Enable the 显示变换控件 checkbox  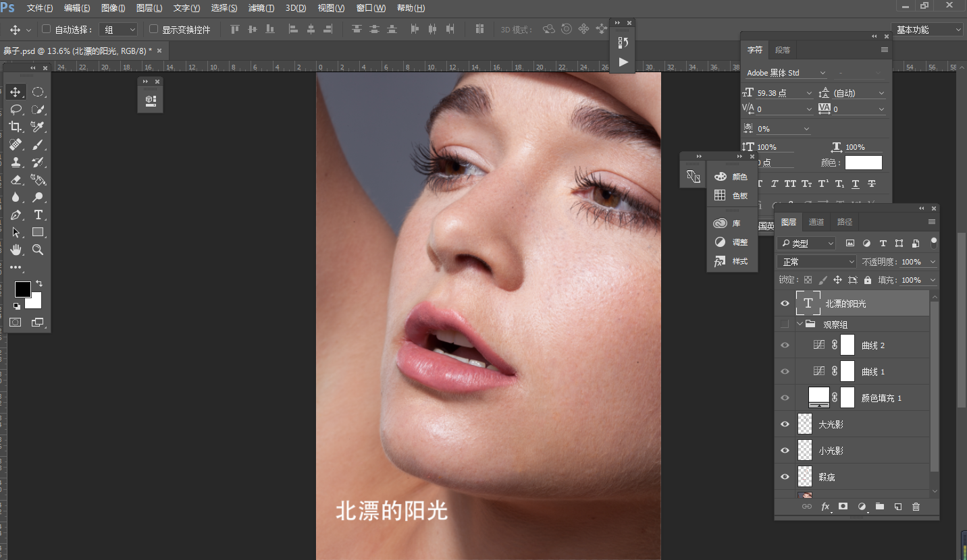[154, 30]
